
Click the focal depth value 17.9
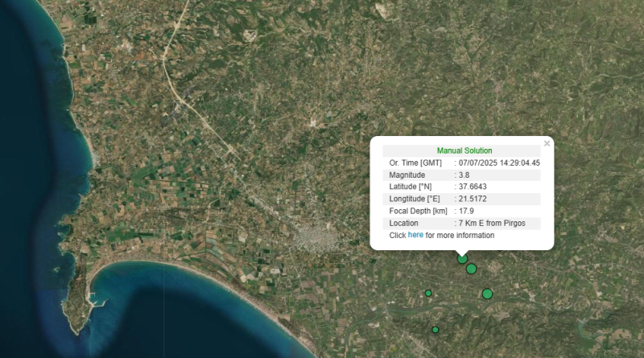pyautogui.click(x=466, y=211)
